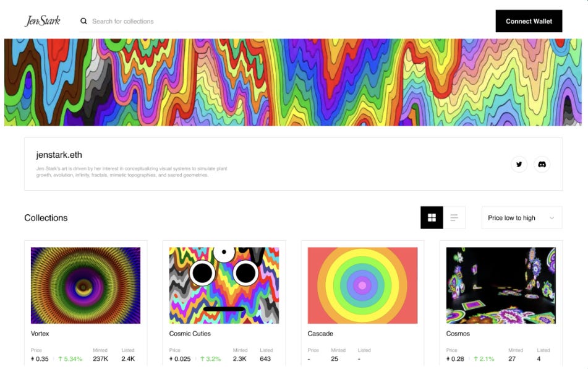The height and width of the screenshot is (369, 588).
Task: Click the Cosmos collection name
Action: 458,334
